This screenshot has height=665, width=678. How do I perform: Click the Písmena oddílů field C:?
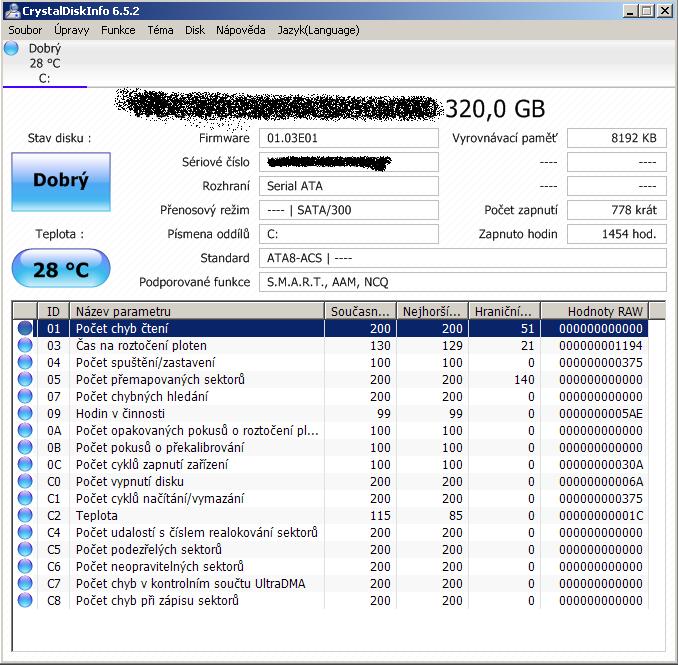click(x=349, y=234)
